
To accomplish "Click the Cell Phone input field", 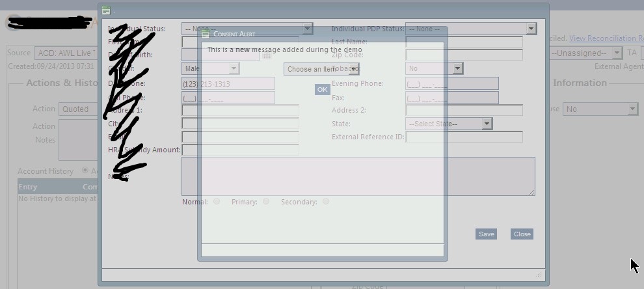I will 228,98.
